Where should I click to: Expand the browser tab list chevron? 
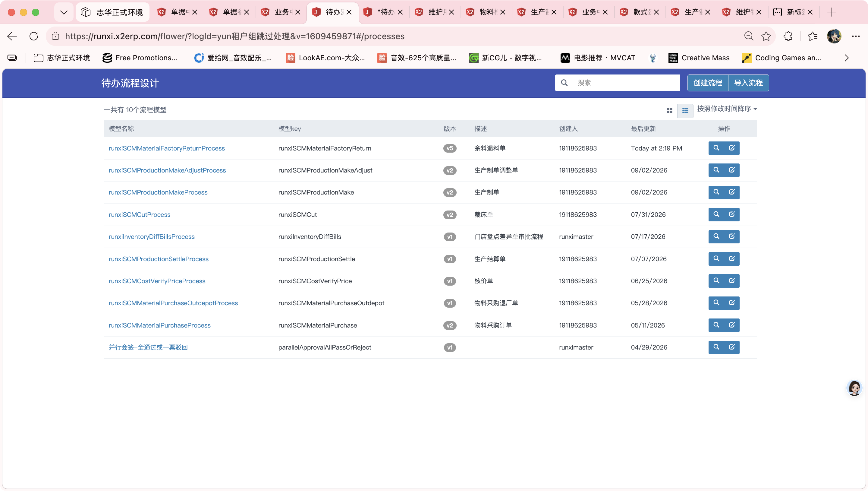[64, 12]
